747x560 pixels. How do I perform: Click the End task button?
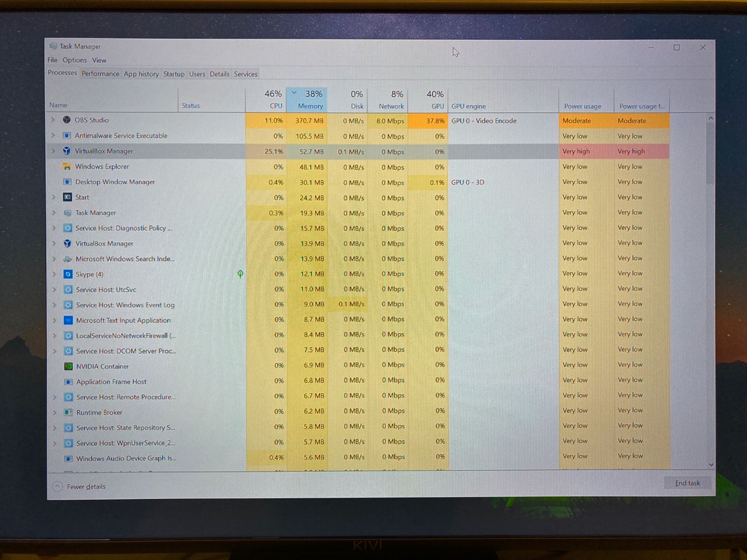(687, 483)
